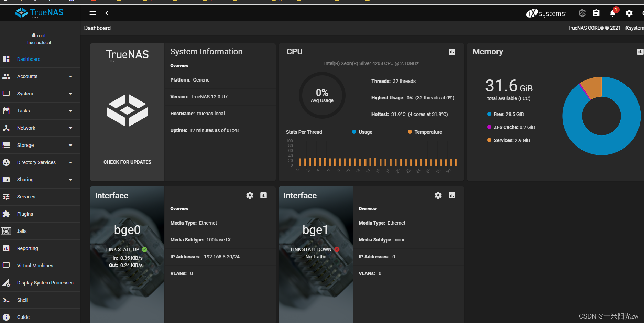Click the TrueNAS logo in the header
Viewport: 644px width, 323px height.
click(x=39, y=13)
